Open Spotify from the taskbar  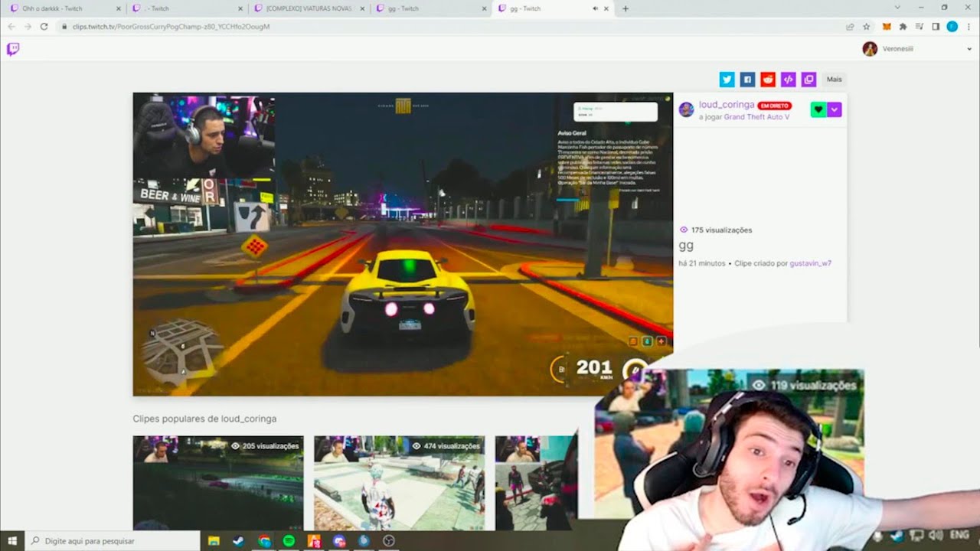click(x=289, y=541)
